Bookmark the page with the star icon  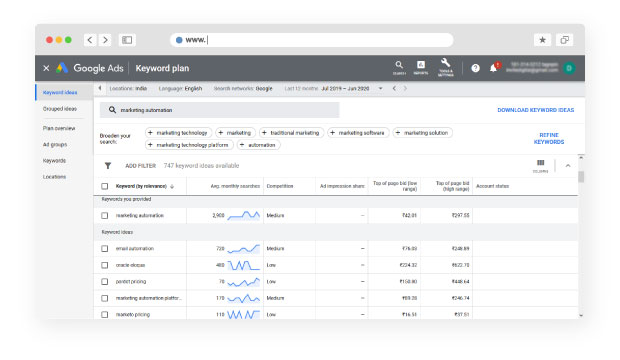coord(542,40)
